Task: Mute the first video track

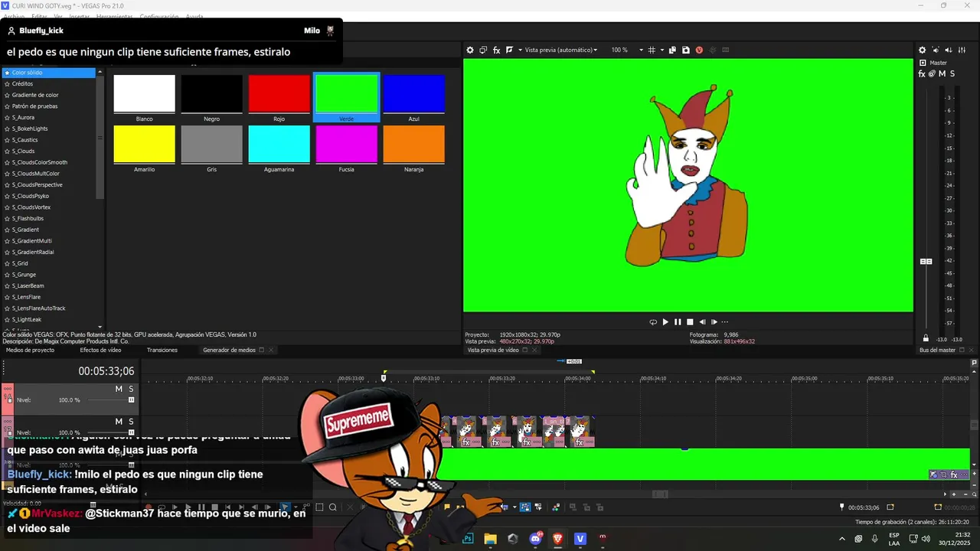Action: (119, 389)
